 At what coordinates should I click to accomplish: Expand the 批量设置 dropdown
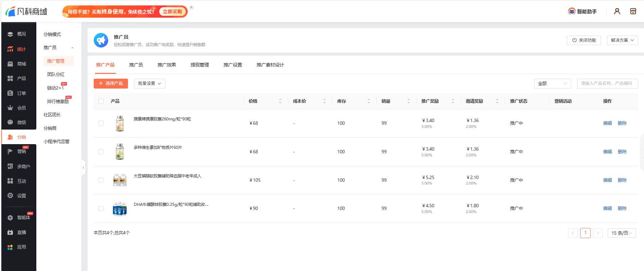click(x=149, y=83)
